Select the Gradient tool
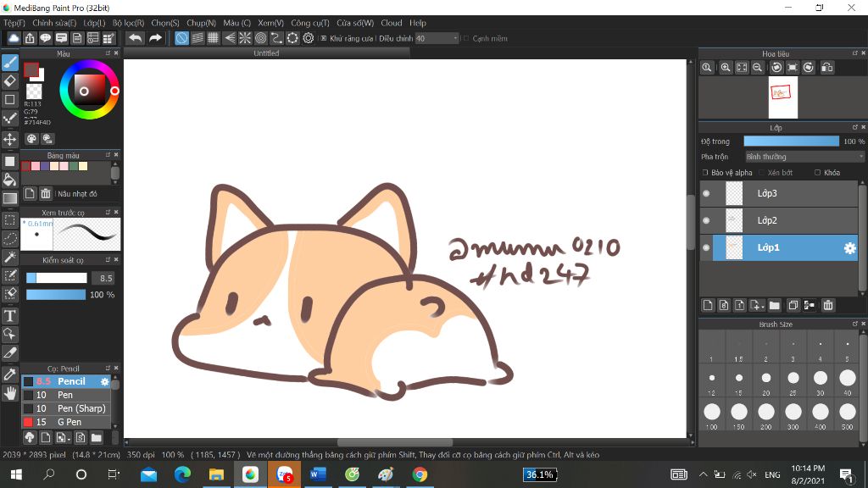868x488 pixels. (10, 198)
